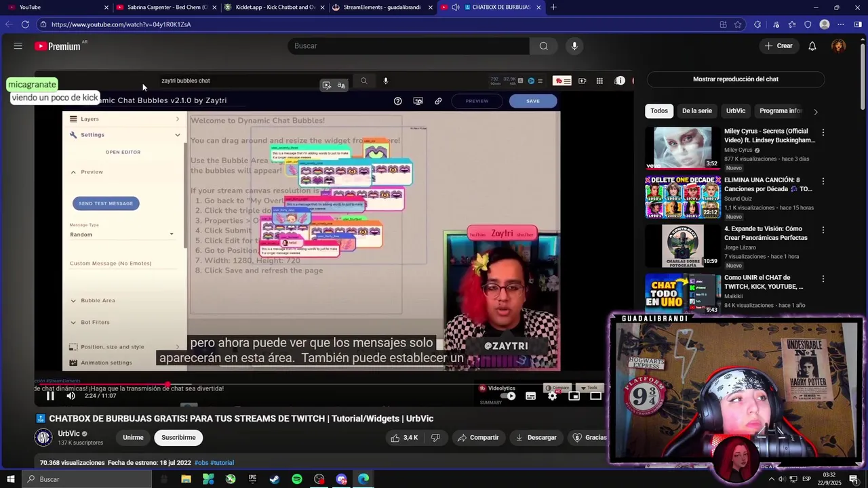Select the Todos filter chip

point(659,111)
